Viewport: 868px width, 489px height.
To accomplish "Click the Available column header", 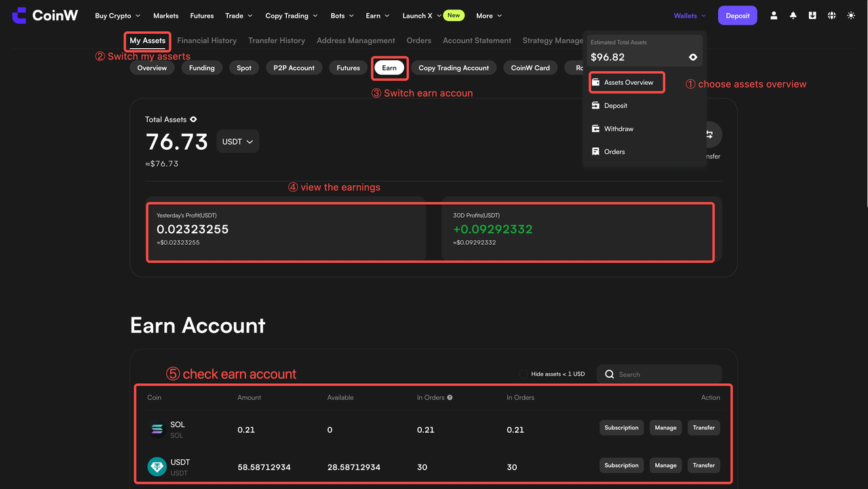I will point(340,397).
